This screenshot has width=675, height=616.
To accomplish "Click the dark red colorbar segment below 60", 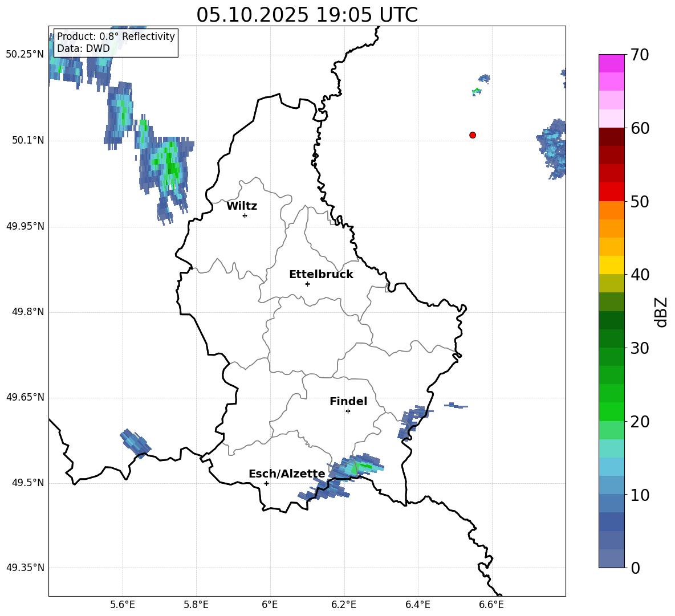I will pos(612,137).
